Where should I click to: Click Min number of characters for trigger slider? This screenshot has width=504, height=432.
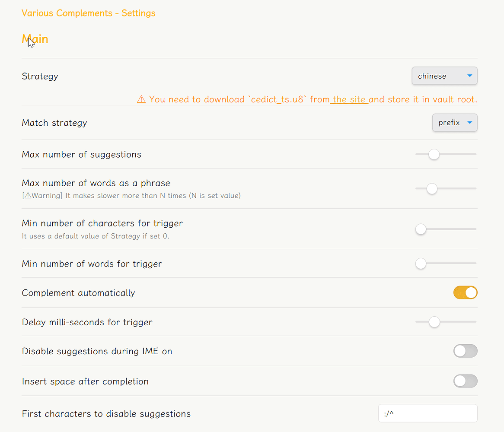[x=421, y=229]
